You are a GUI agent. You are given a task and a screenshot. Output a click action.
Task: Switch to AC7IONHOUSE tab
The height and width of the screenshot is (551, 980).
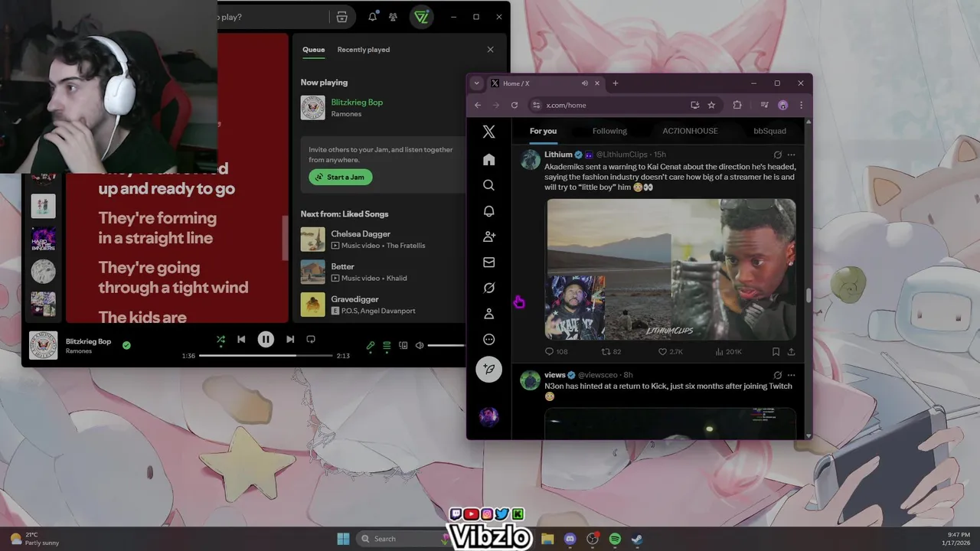pyautogui.click(x=690, y=131)
